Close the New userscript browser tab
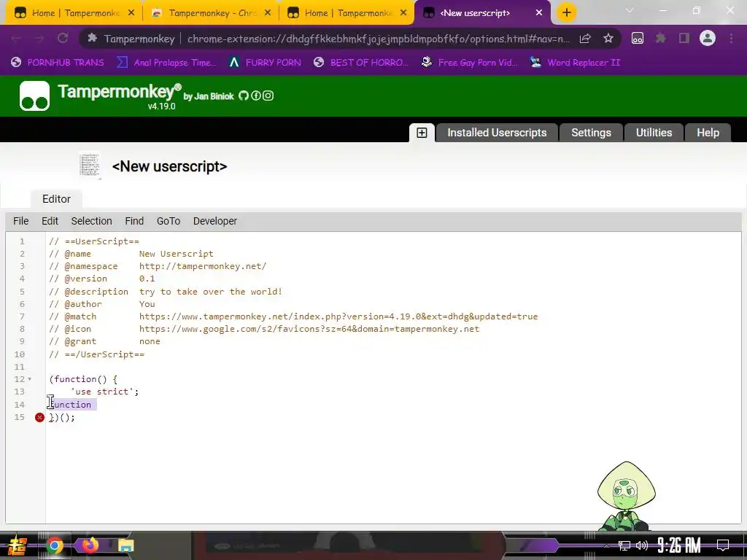This screenshot has width=747, height=560. (x=539, y=13)
